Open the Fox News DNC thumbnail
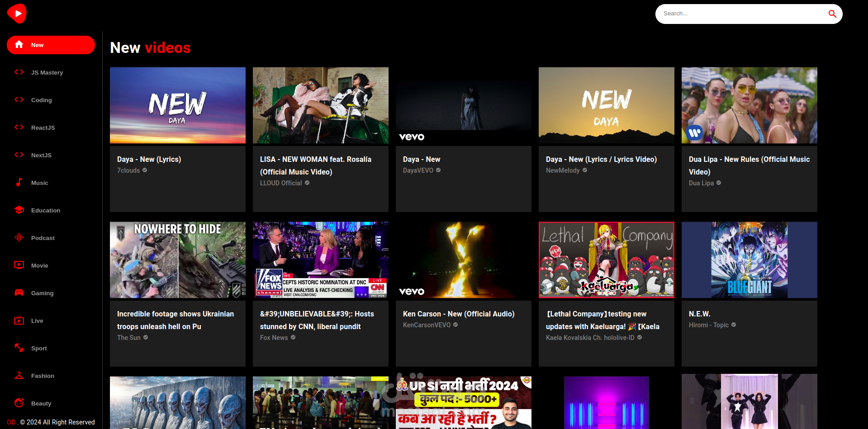Screen dimensions: 868x429 click(x=321, y=260)
